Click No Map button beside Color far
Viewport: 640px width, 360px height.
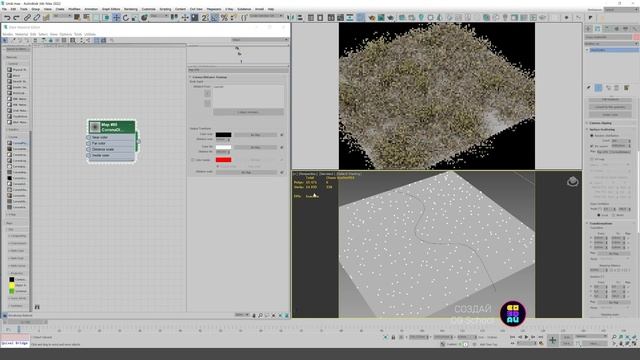click(256, 147)
